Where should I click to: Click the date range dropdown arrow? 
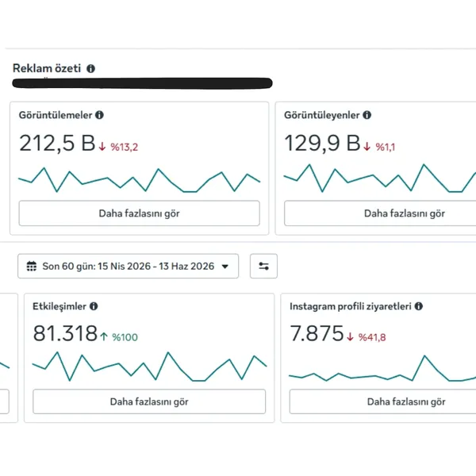(x=225, y=267)
